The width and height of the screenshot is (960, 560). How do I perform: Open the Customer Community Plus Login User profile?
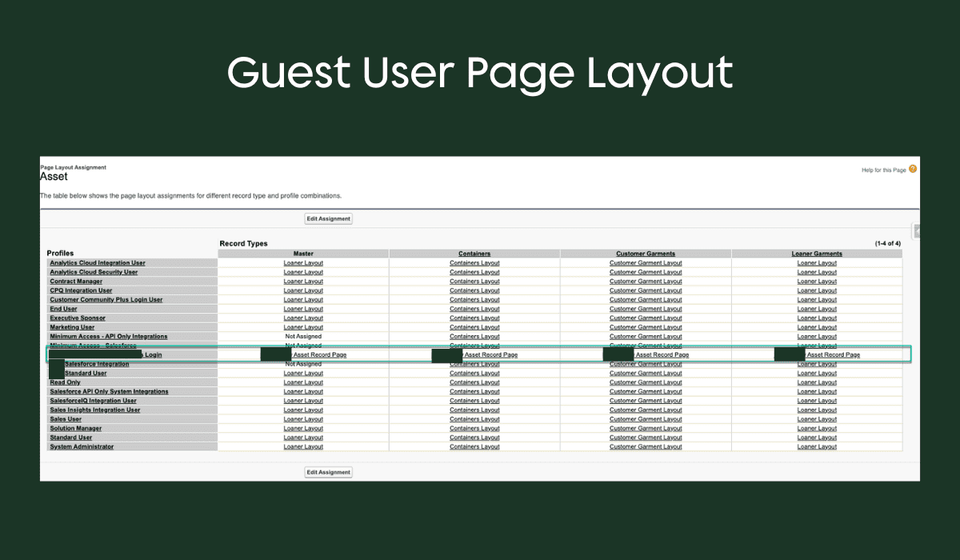point(106,299)
